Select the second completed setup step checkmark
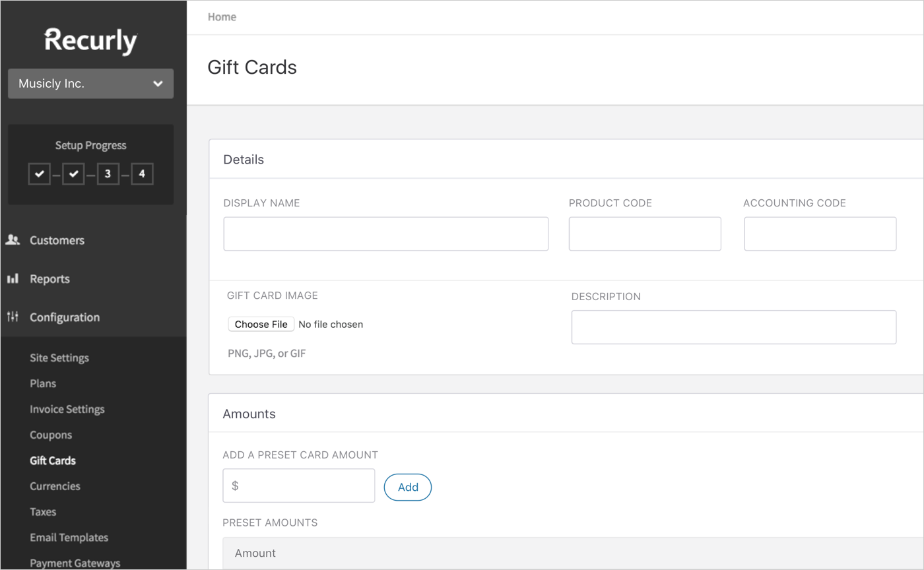This screenshot has height=570, width=924. (x=74, y=174)
